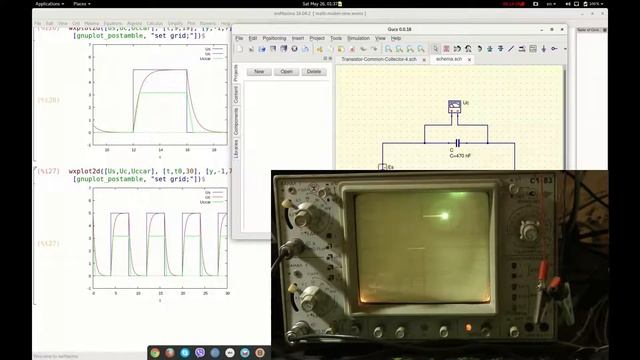The image size is (640, 360).
Task: Close the schema.sch tab
Action: pyautogui.click(x=469, y=60)
